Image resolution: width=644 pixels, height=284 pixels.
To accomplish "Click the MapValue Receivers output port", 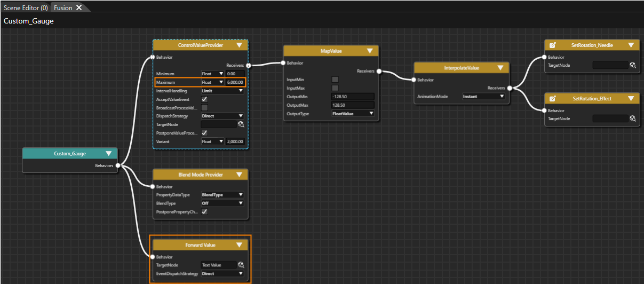I will point(379,71).
